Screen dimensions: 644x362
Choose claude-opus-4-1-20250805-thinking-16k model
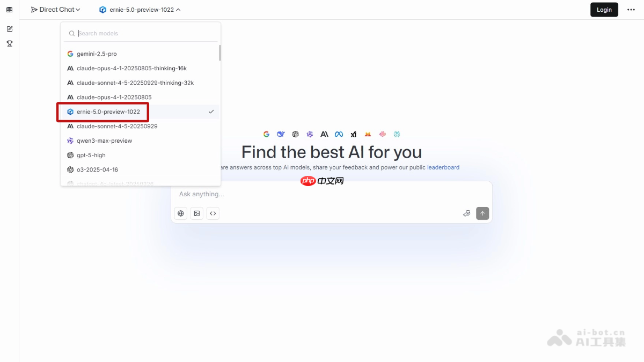140,68
